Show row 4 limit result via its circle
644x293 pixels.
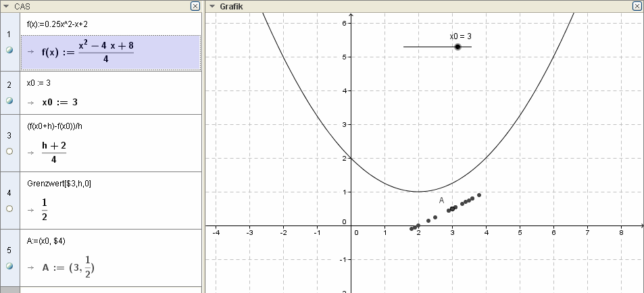[x=9, y=209]
